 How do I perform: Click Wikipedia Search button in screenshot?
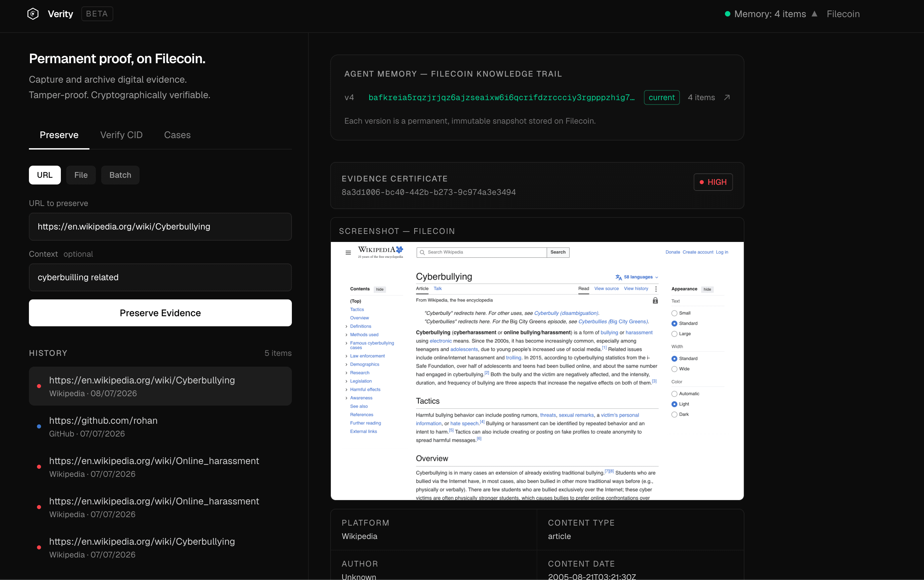(558, 252)
